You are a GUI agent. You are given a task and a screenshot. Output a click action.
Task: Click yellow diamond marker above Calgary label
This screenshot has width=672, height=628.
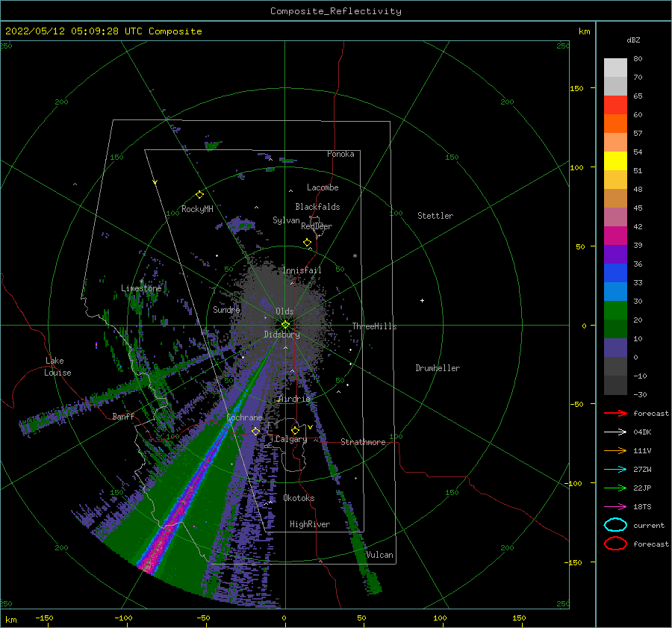295,430
